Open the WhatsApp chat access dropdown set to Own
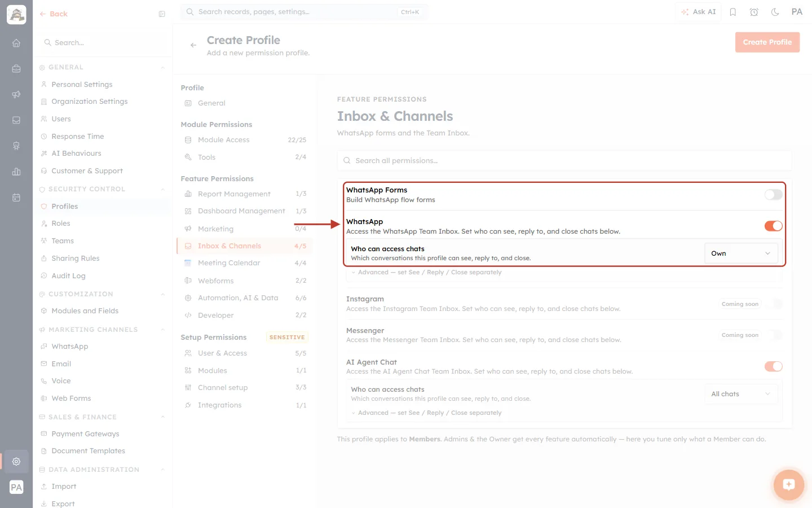Image resolution: width=812 pixels, height=508 pixels. point(741,253)
